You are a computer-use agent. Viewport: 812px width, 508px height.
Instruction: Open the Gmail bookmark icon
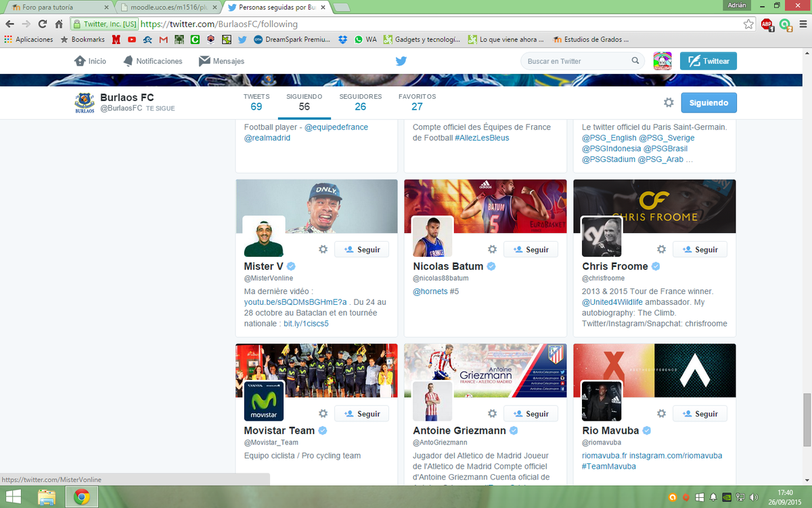(163, 39)
